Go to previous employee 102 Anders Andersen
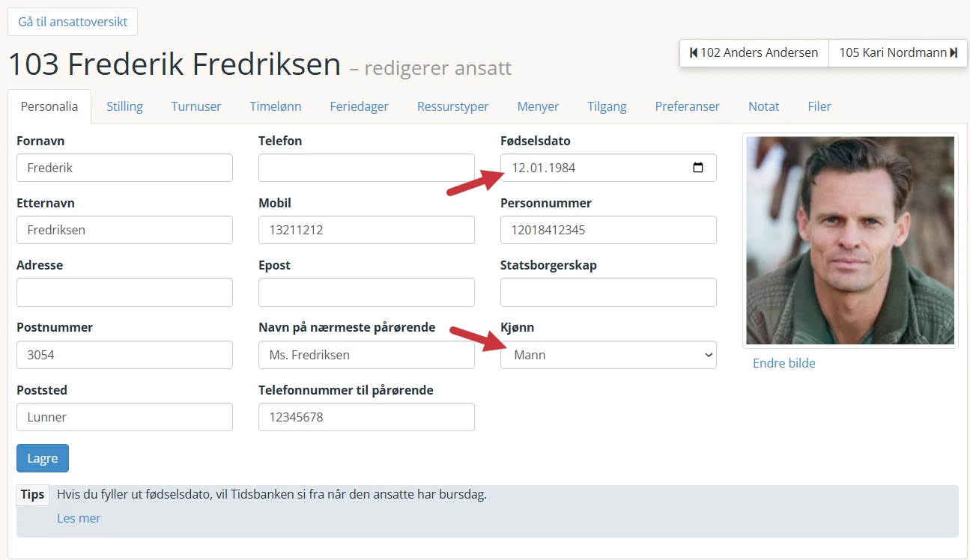 (754, 52)
